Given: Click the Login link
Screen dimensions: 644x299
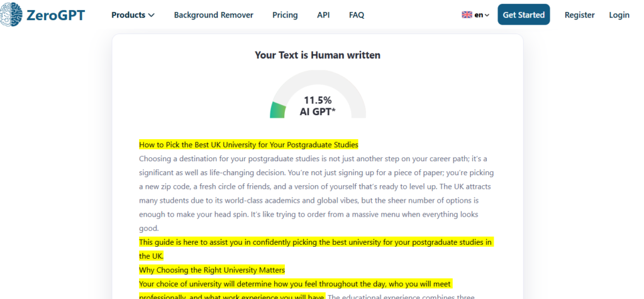Looking at the screenshot, I should tap(619, 15).
